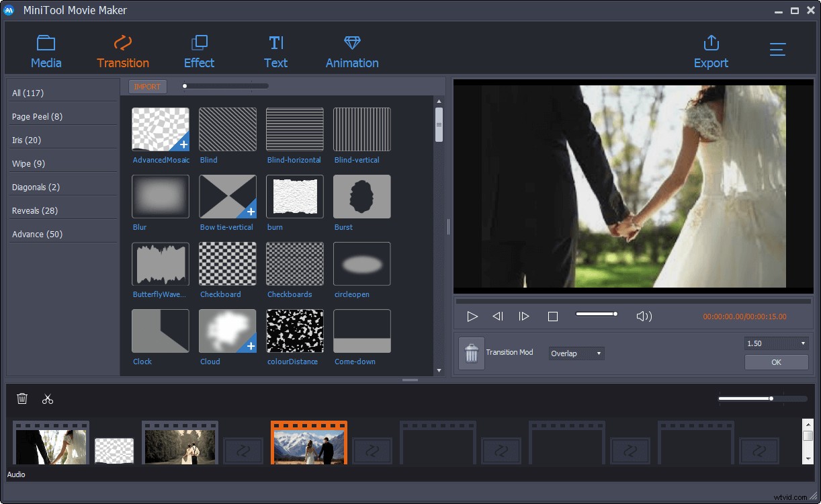Play the video preview
Viewport: 821px width, 504px height.
(472, 316)
